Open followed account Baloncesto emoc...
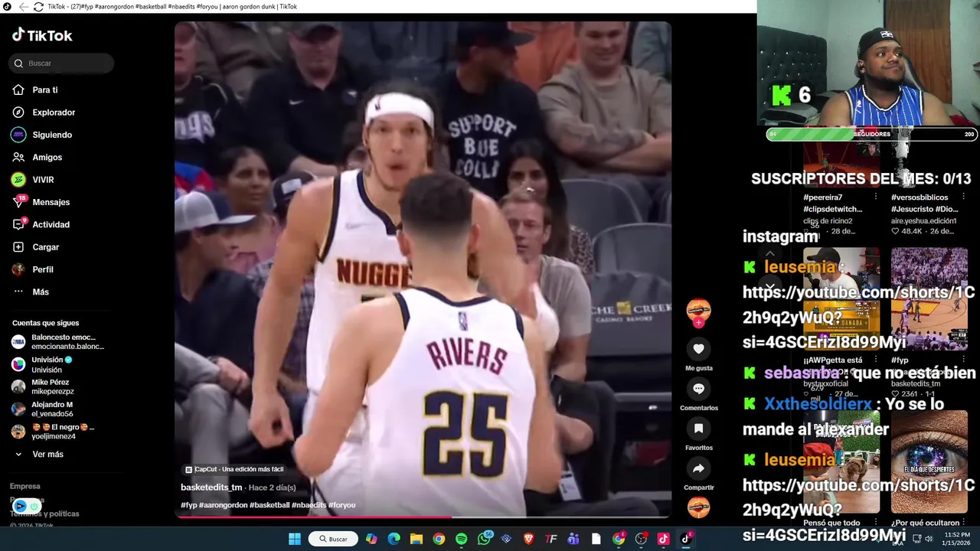980x551 pixels. [58, 342]
